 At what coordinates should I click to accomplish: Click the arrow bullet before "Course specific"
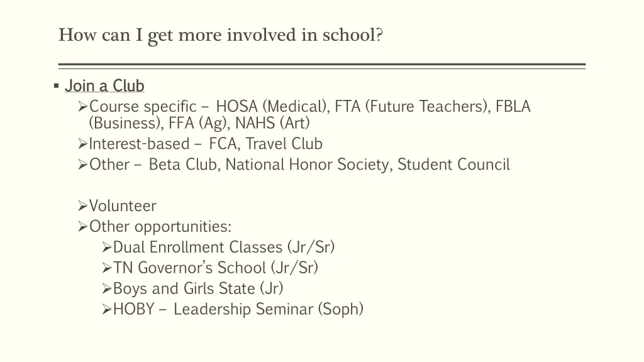pyautogui.click(x=83, y=107)
